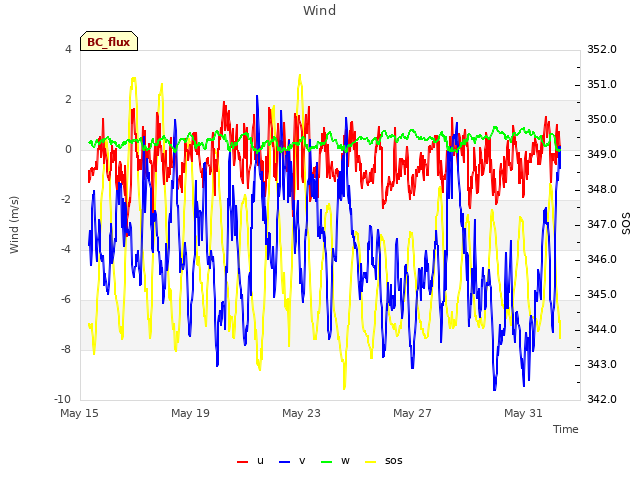This screenshot has width=640, height=480.
Task: Click the right axis value 349.0
Action: [602, 155]
